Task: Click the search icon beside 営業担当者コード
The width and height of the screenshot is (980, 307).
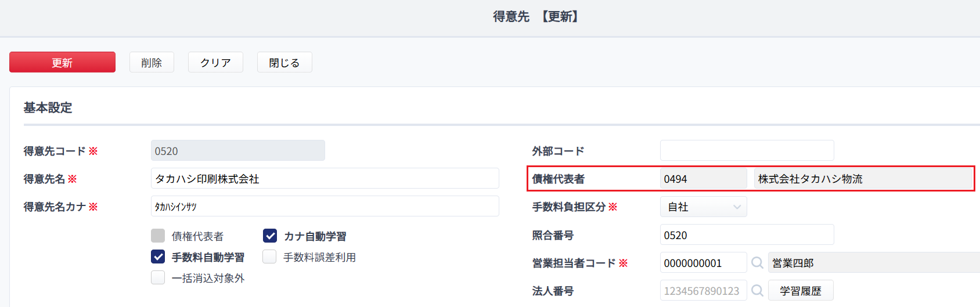Action: pos(757,263)
